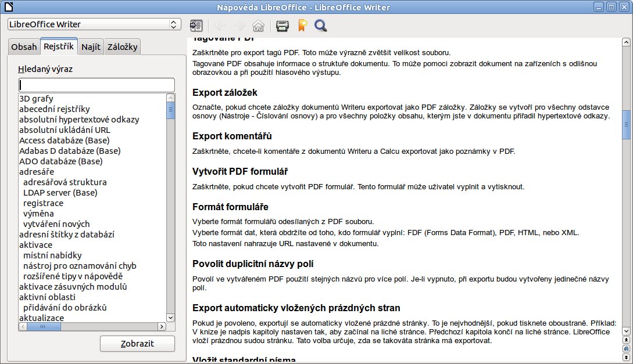The height and width of the screenshot is (364, 633).
Task: Print the help page
Action: [282, 26]
